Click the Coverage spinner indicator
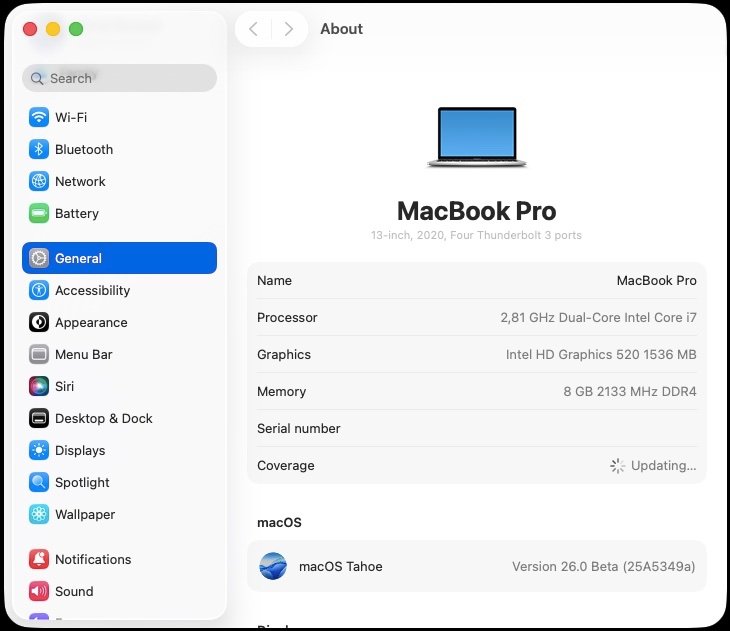The width and height of the screenshot is (730, 631). pyautogui.click(x=617, y=466)
